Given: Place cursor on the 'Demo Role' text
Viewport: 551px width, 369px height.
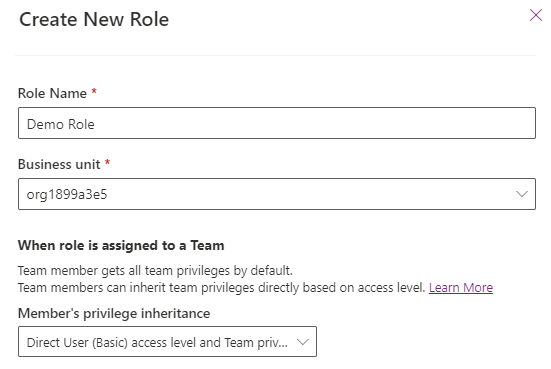Looking at the screenshot, I should 60,124.
